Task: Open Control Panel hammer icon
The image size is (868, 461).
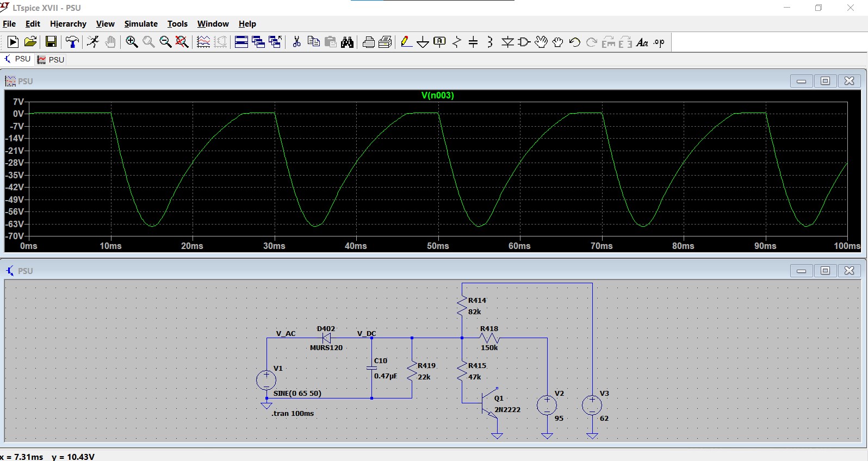Action: coord(72,42)
